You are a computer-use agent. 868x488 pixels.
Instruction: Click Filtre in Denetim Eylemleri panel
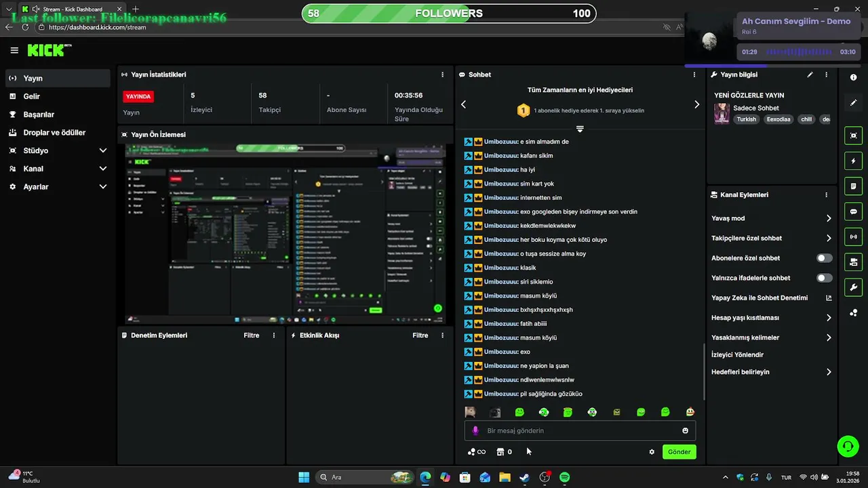pos(251,335)
